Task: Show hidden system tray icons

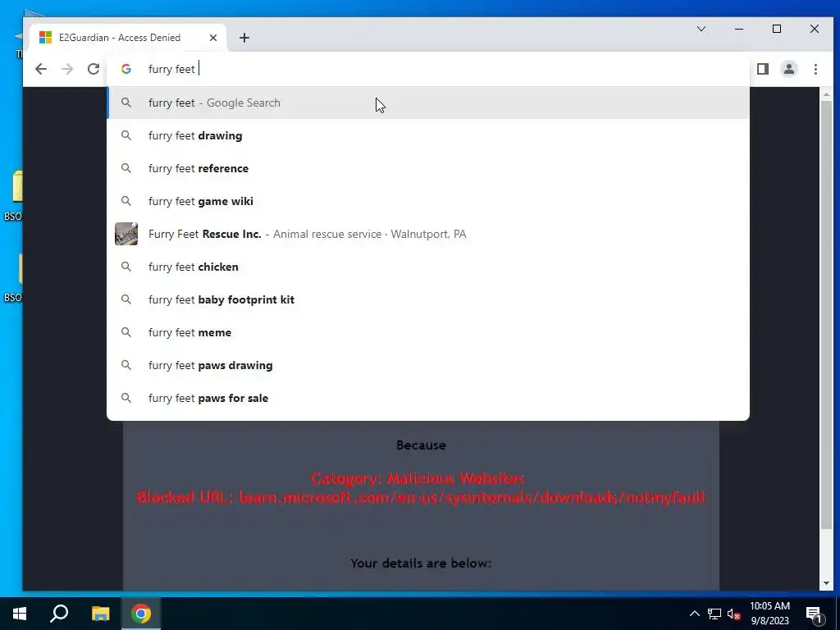Action: [694, 614]
